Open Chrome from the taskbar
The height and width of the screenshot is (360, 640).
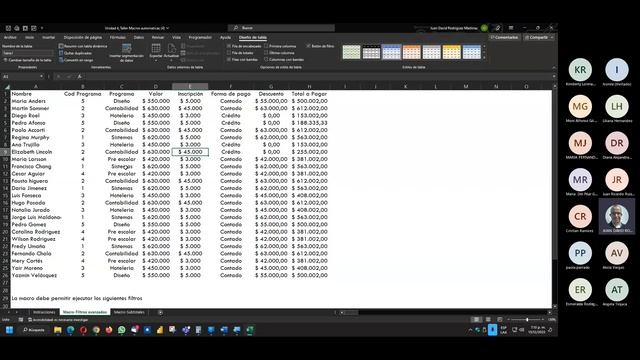coord(96,330)
